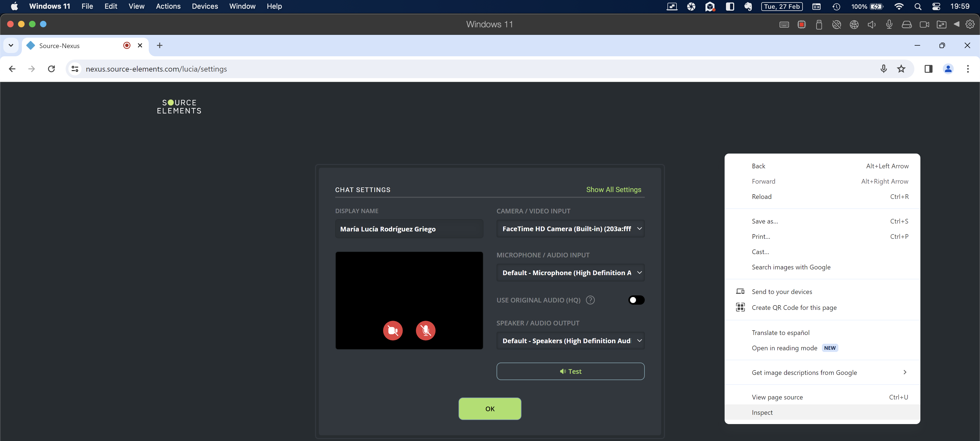Click the Show All Settings link
The height and width of the screenshot is (441, 980).
(613, 189)
